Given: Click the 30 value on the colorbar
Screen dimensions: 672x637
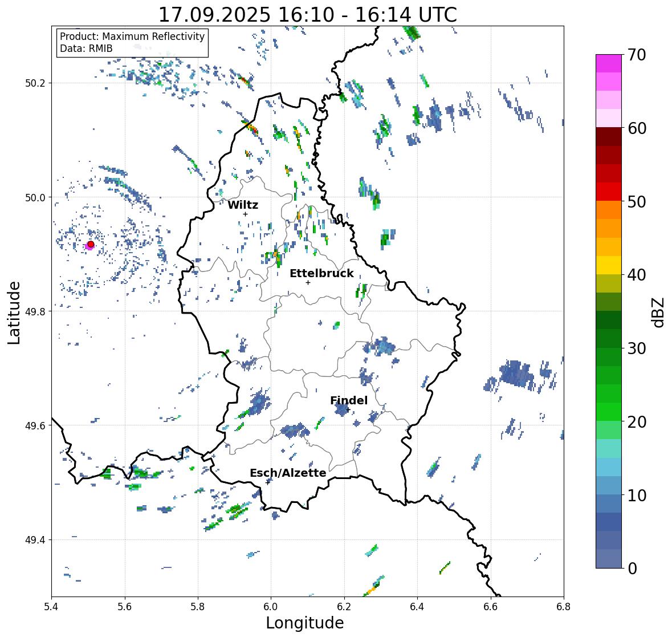Looking at the screenshot, I should pyautogui.click(x=636, y=348).
